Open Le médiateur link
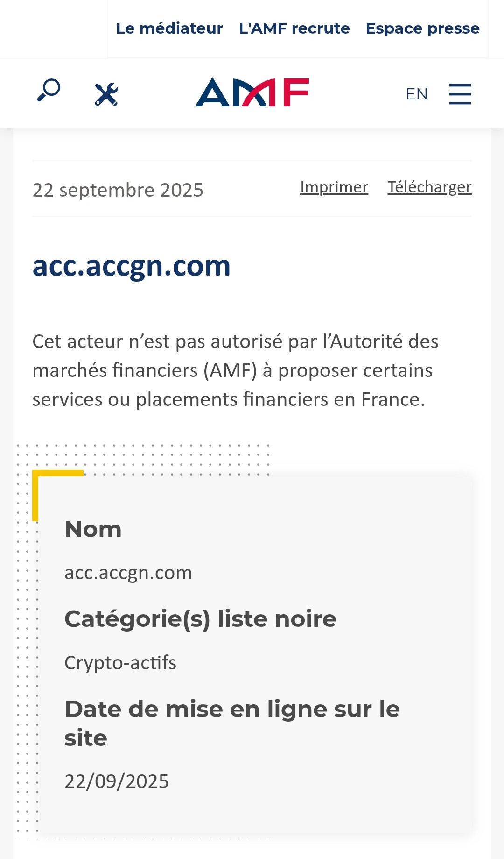This screenshot has height=859, width=504. 169,28
